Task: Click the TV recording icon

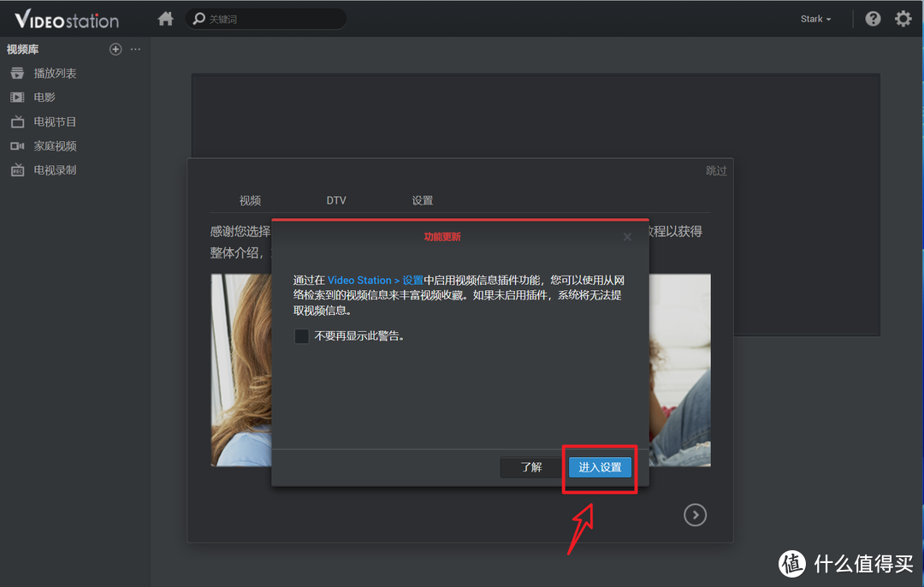Action: pyautogui.click(x=18, y=170)
